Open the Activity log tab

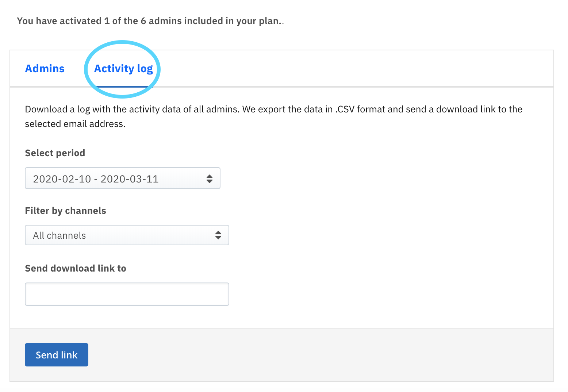pyautogui.click(x=123, y=69)
